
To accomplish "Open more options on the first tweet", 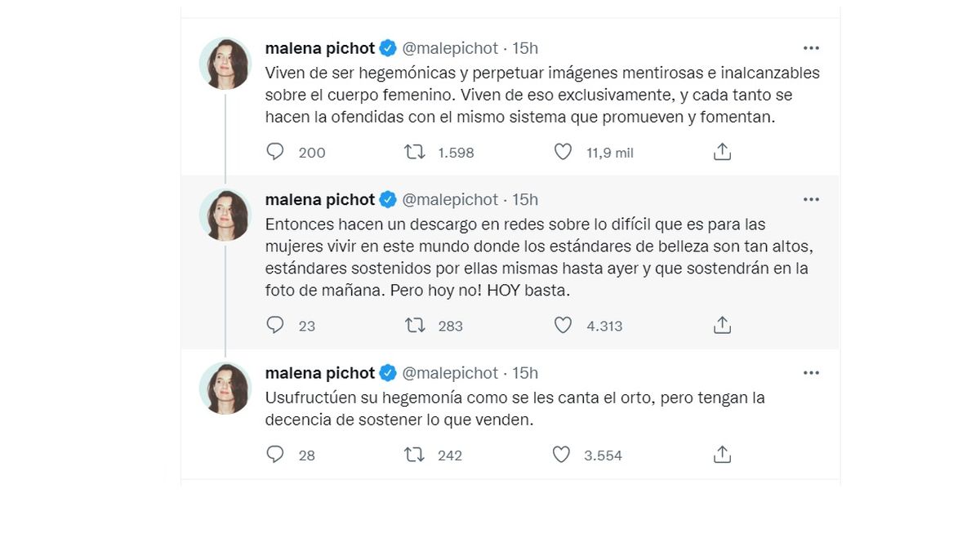I will (x=810, y=48).
